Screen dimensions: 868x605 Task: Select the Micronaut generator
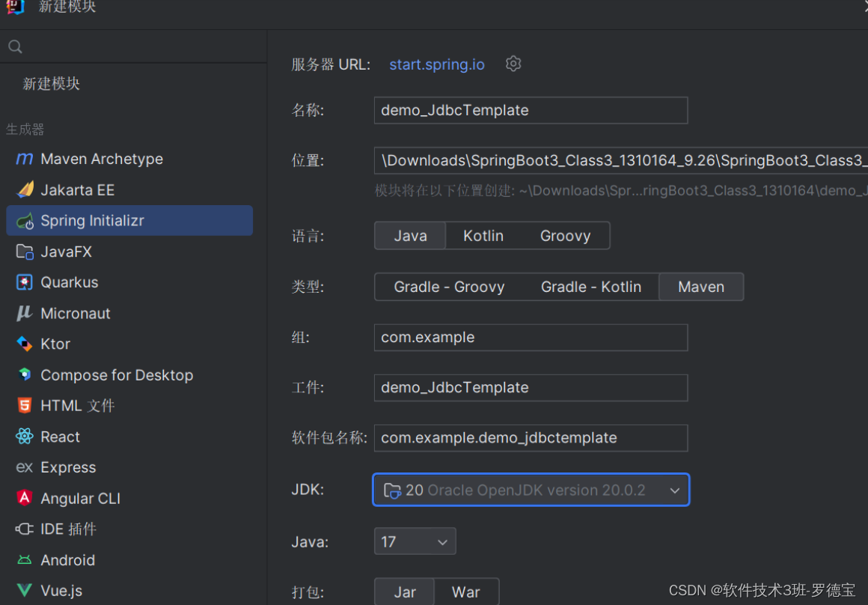tap(75, 313)
